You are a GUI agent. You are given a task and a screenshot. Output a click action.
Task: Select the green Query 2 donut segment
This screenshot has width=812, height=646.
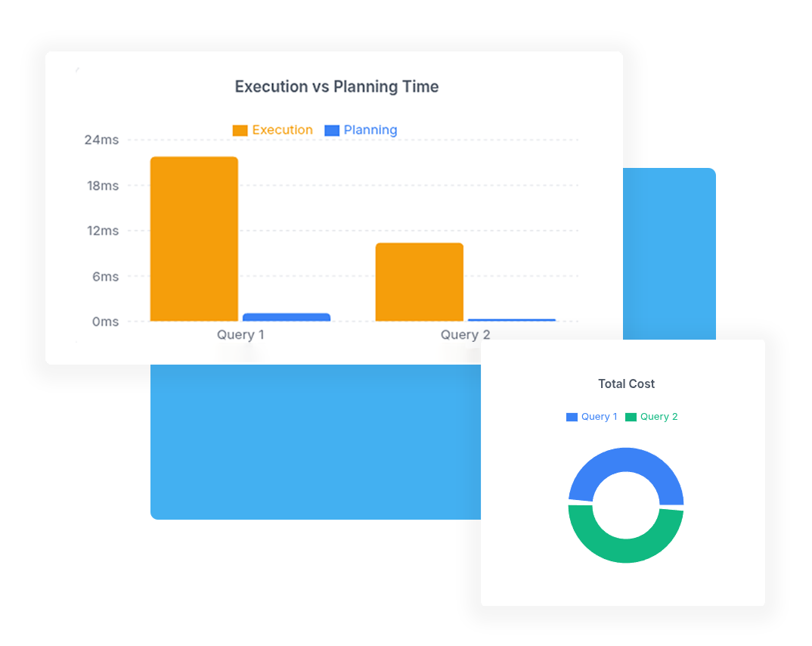(626, 551)
